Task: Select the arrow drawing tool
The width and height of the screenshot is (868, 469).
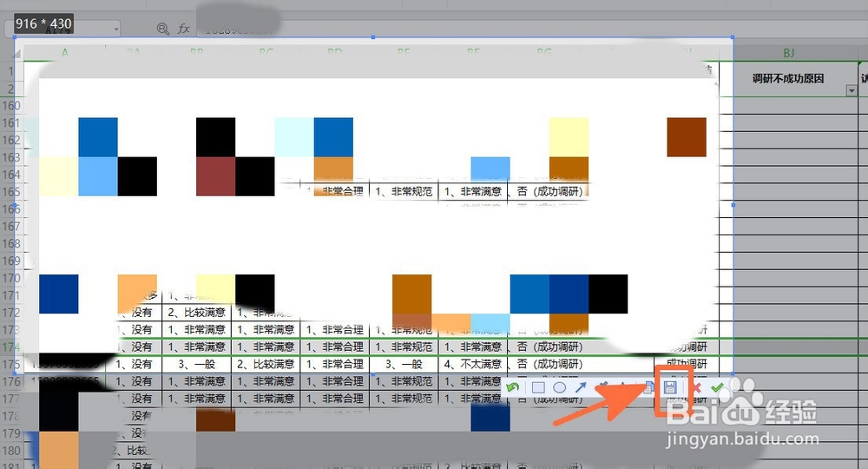Action: coord(581,387)
